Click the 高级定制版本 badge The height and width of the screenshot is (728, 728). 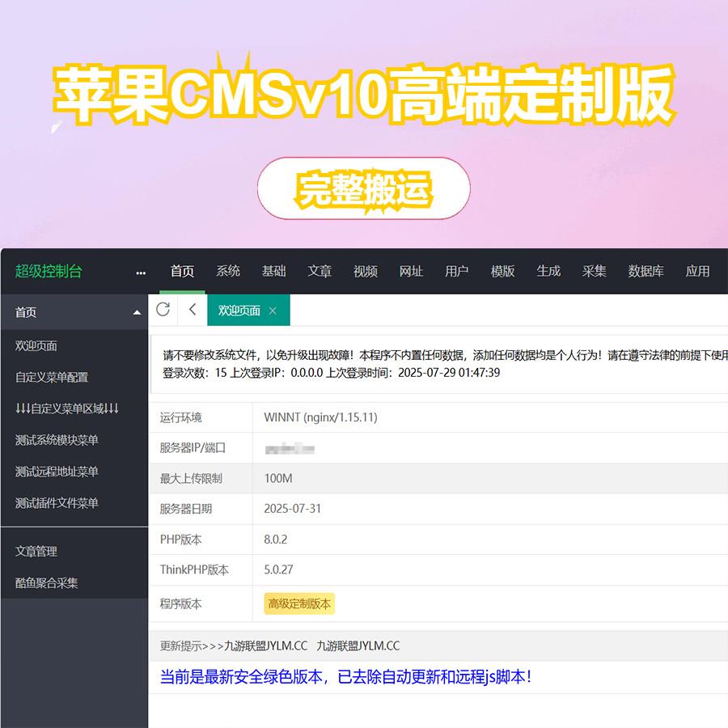click(x=299, y=604)
